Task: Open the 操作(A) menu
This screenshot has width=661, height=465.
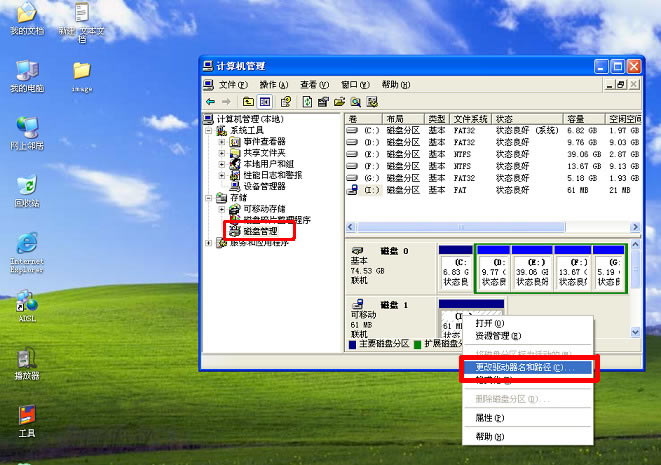Action: tap(274, 85)
